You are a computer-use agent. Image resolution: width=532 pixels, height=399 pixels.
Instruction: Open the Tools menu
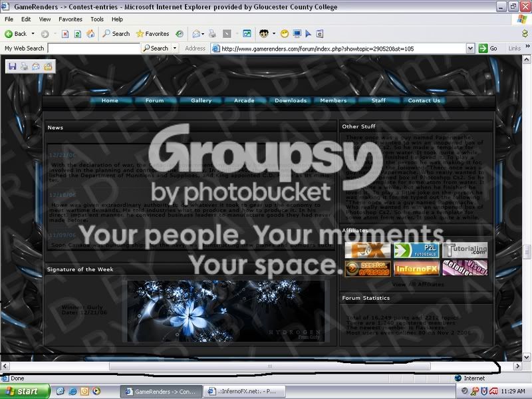[97, 19]
